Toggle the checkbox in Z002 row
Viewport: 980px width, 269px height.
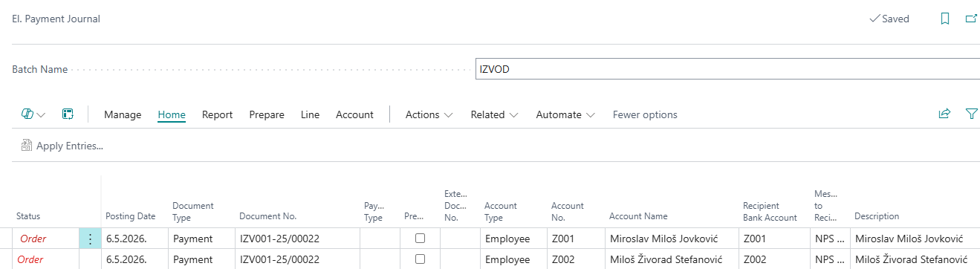coord(421,259)
